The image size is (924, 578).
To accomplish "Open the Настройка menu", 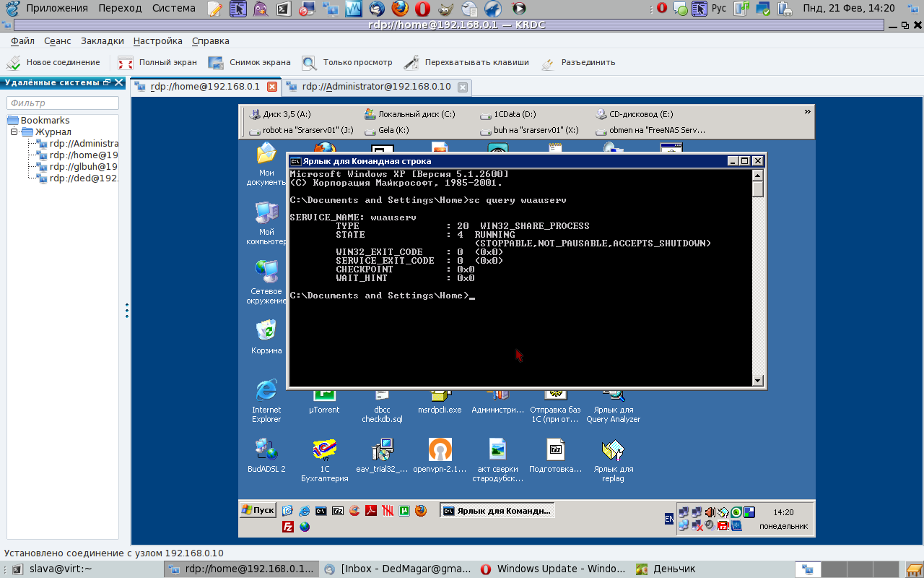I will tap(157, 41).
